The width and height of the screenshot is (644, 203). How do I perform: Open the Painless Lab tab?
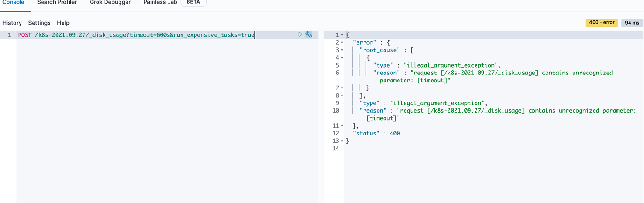[x=160, y=2]
